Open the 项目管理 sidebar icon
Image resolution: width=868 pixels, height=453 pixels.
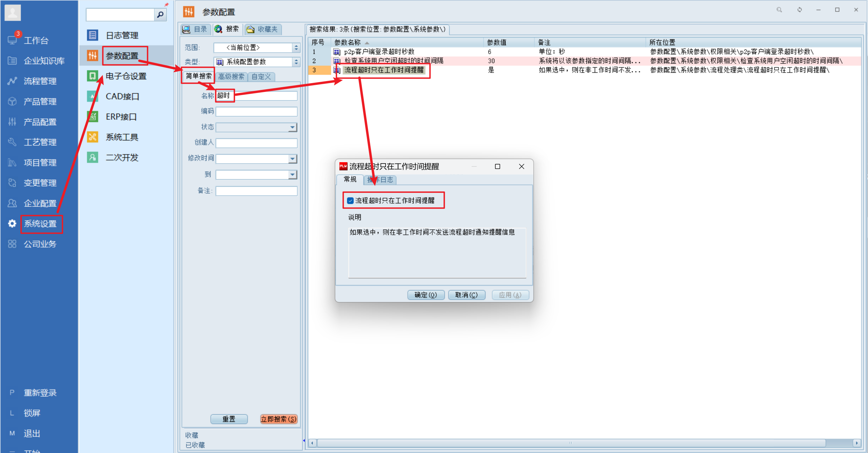coord(12,163)
